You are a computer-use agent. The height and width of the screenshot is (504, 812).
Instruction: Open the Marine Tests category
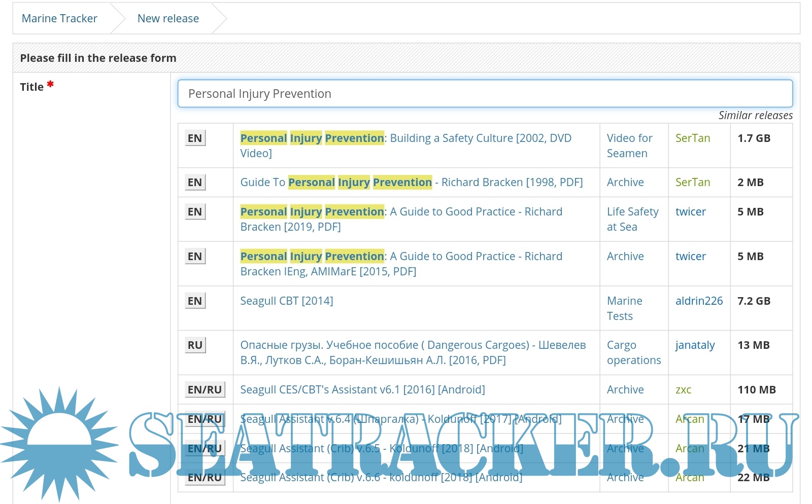(x=624, y=308)
